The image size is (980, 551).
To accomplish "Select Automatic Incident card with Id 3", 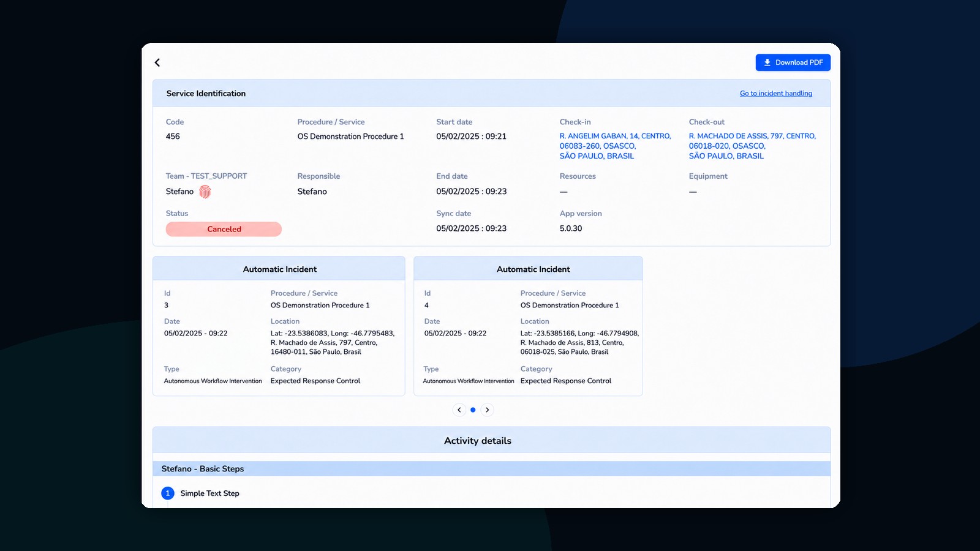I will [x=279, y=326].
